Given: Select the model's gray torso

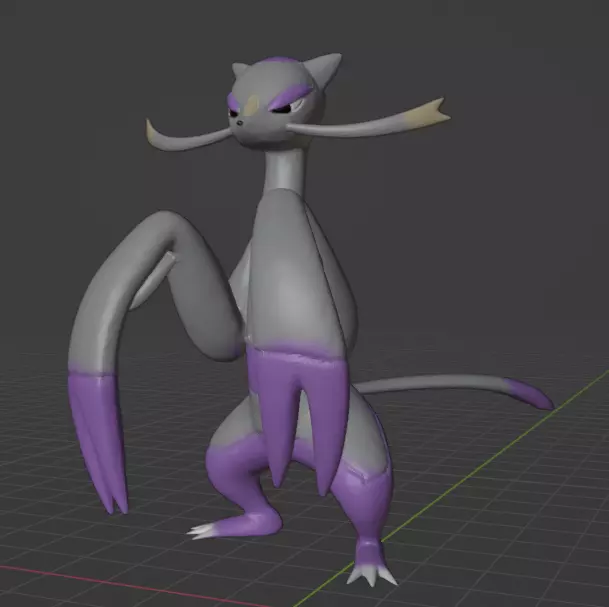Looking at the screenshot, I should [295, 272].
